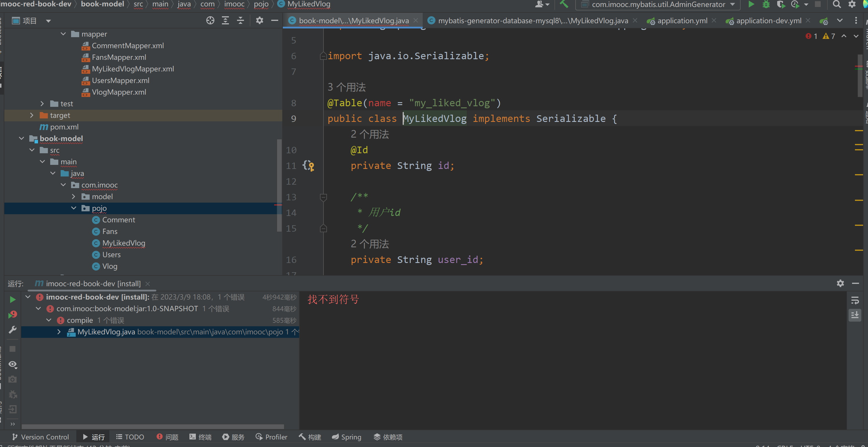Click the gutter key icon on line 11
This screenshot has width=868, height=447.
click(309, 165)
